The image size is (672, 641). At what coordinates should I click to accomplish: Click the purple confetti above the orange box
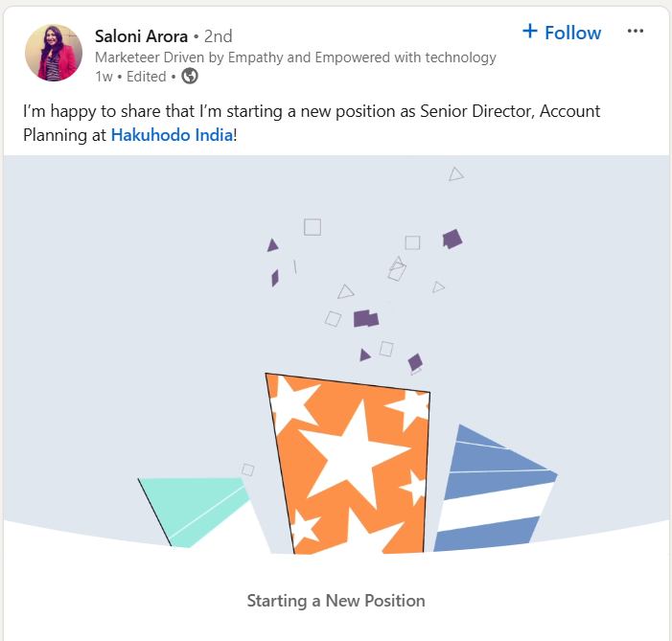tap(366, 318)
